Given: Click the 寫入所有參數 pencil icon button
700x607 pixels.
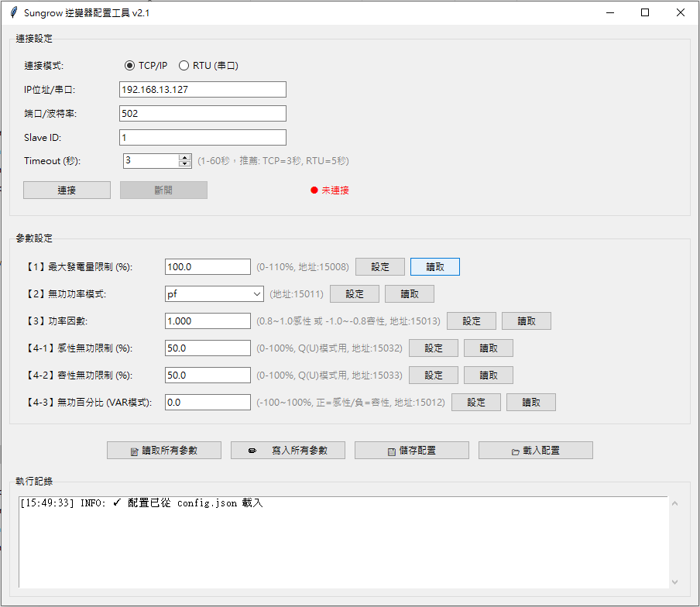Looking at the screenshot, I should [x=288, y=451].
